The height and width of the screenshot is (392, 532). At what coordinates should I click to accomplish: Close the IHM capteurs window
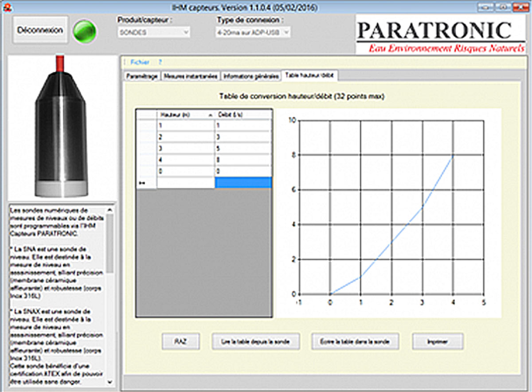click(520, 7)
